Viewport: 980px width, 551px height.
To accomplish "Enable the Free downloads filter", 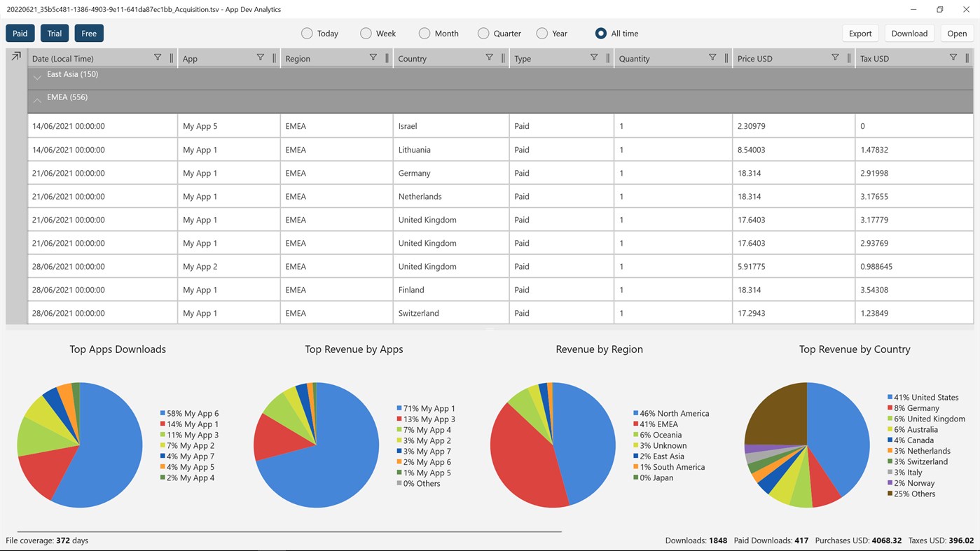I will pyautogui.click(x=88, y=33).
